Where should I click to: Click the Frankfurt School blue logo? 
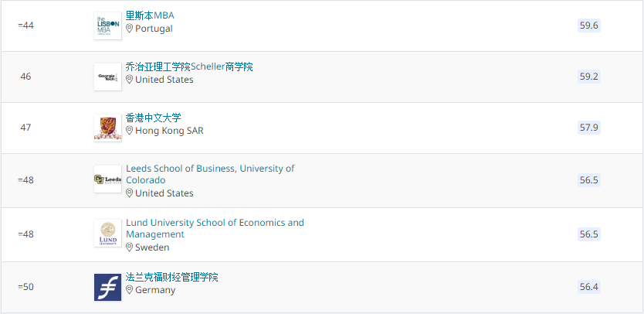pos(107,287)
